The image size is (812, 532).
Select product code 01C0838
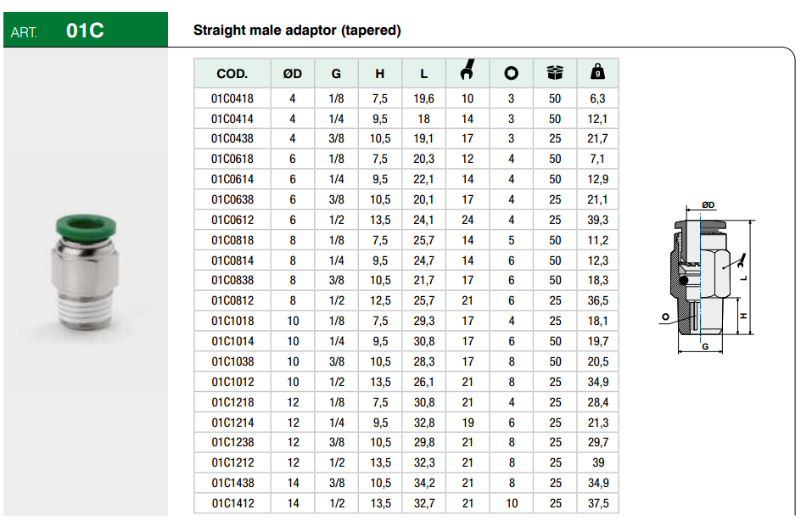click(232, 280)
